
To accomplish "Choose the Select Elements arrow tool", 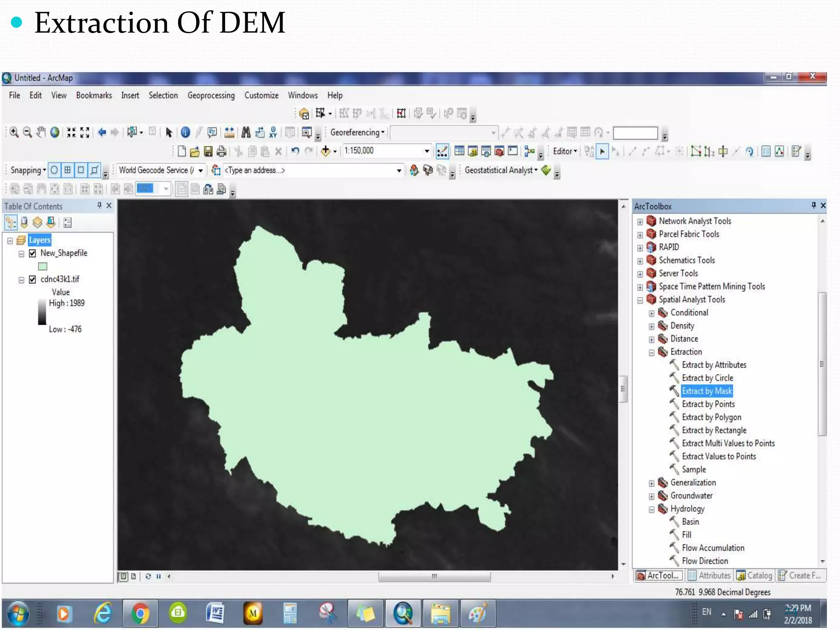I will [169, 132].
